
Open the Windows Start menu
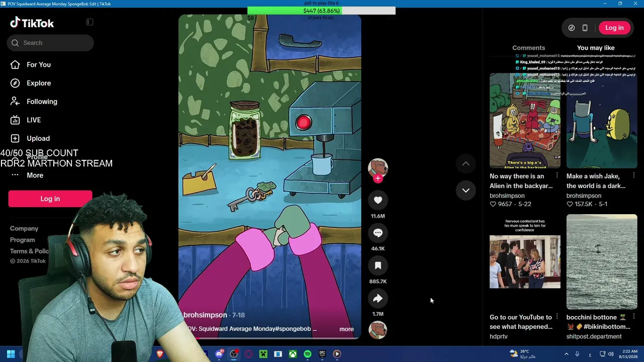[x=11, y=354]
